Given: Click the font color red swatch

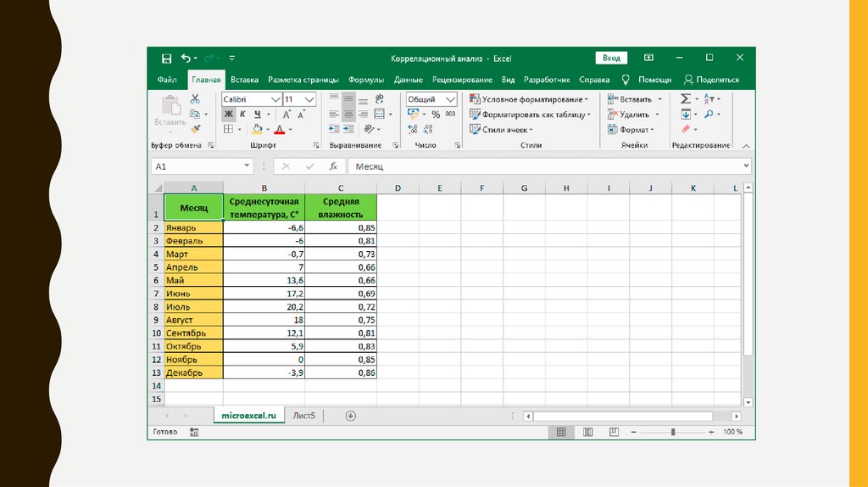Looking at the screenshot, I should point(280,130).
